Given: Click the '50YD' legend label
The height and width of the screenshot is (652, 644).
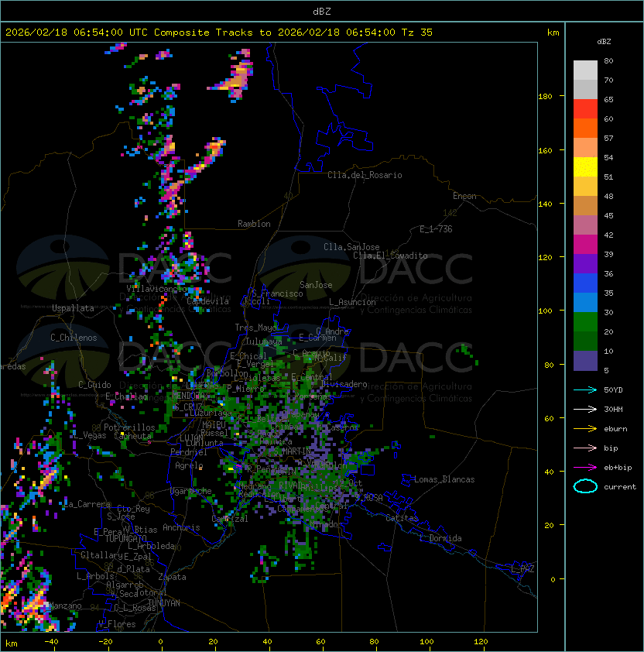Looking at the screenshot, I should pyautogui.click(x=613, y=389).
